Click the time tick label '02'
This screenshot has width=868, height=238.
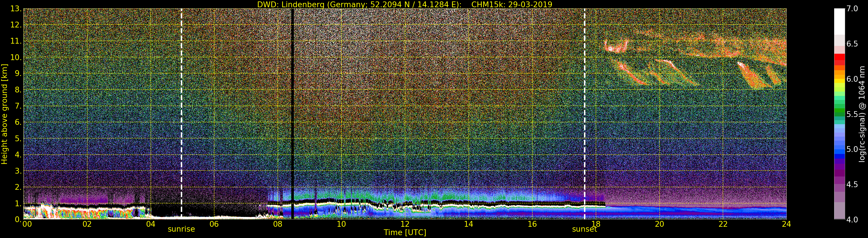pyautogui.click(x=87, y=224)
